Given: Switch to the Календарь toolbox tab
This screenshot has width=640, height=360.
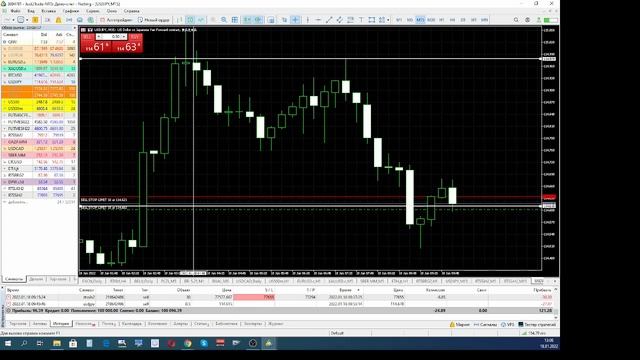Looking at the screenshot, I should (132, 324).
